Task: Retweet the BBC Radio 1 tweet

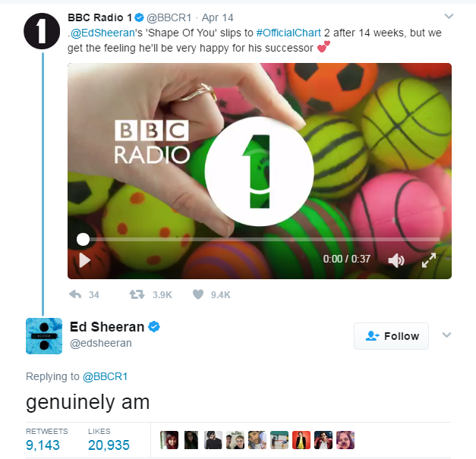Action: [137, 294]
